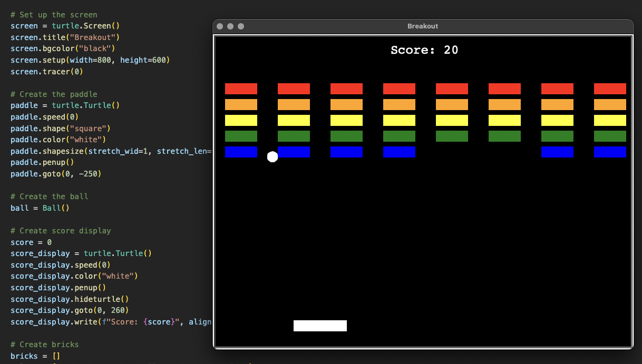Click the paddle.goto(0, -250) line

(56, 174)
